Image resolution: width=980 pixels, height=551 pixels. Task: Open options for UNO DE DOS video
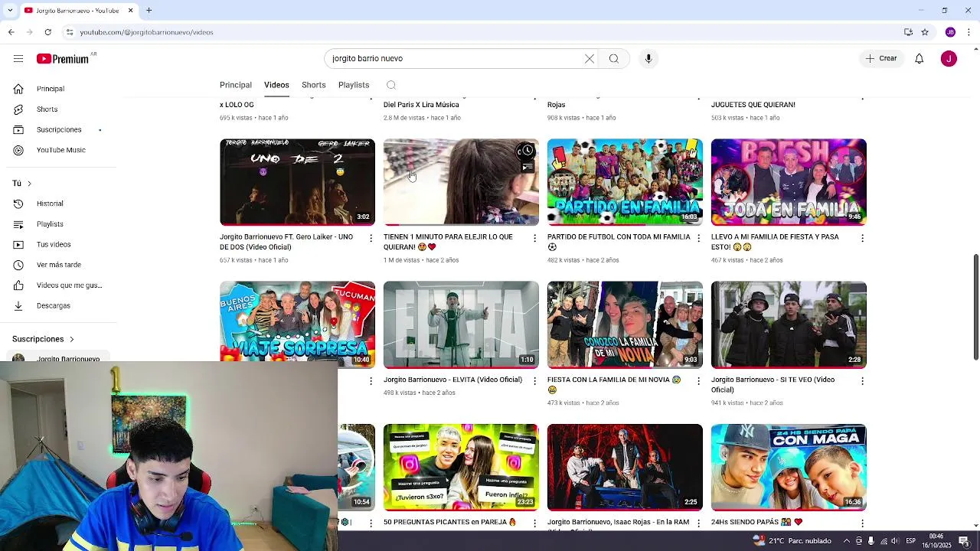[371, 238]
